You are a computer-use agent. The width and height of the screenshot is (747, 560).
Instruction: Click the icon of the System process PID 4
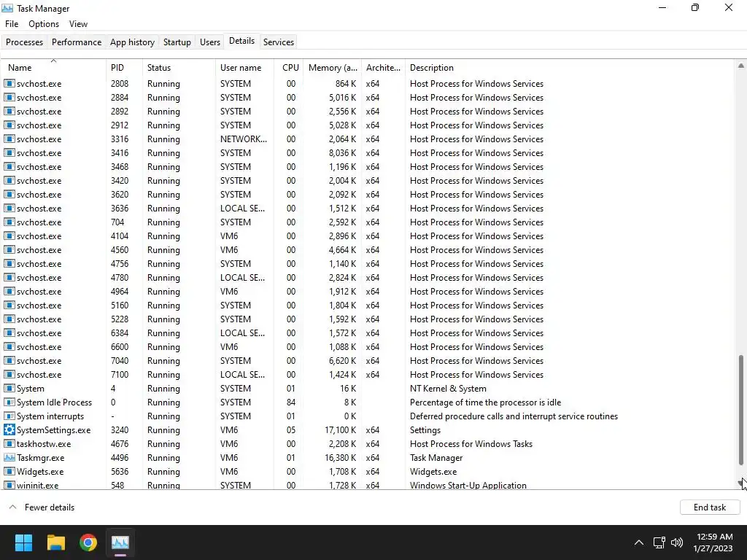click(x=9, y=389)
